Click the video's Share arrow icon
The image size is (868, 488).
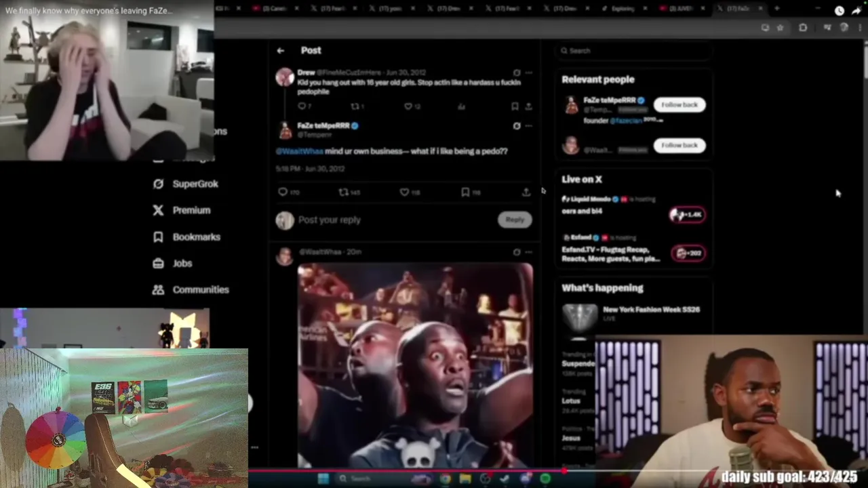[856, 11]
